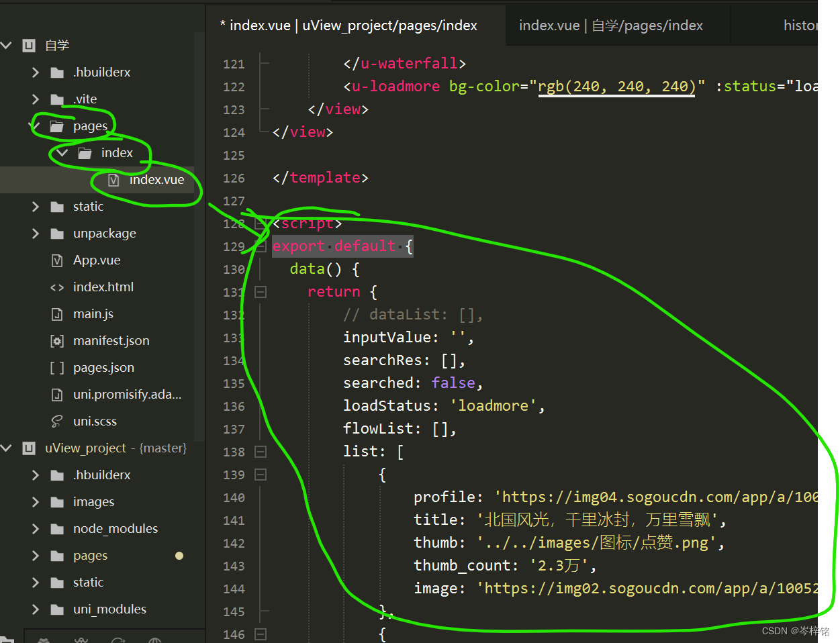Click the Vue icon beside App.vue
This screenshot has height=643, width=840.
(x=56, y=260)
